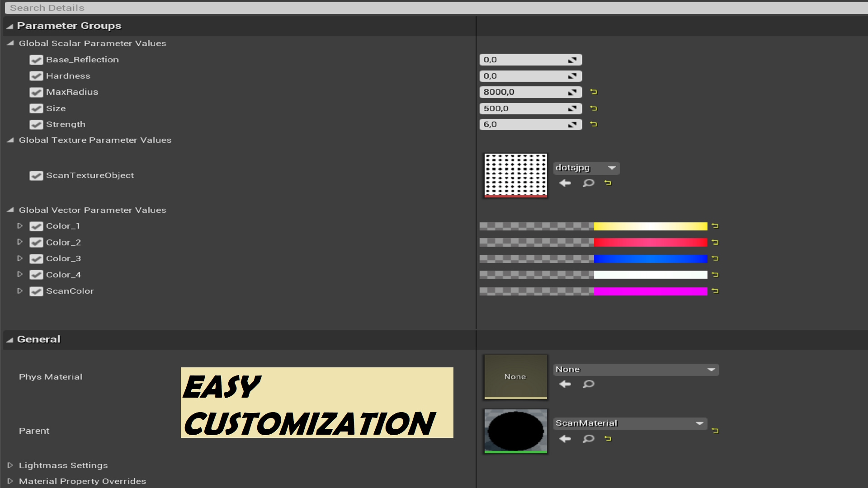Open the ScanTextureObject texture dropdown
The height and width of the screenshot is (488, 868).
610,168
